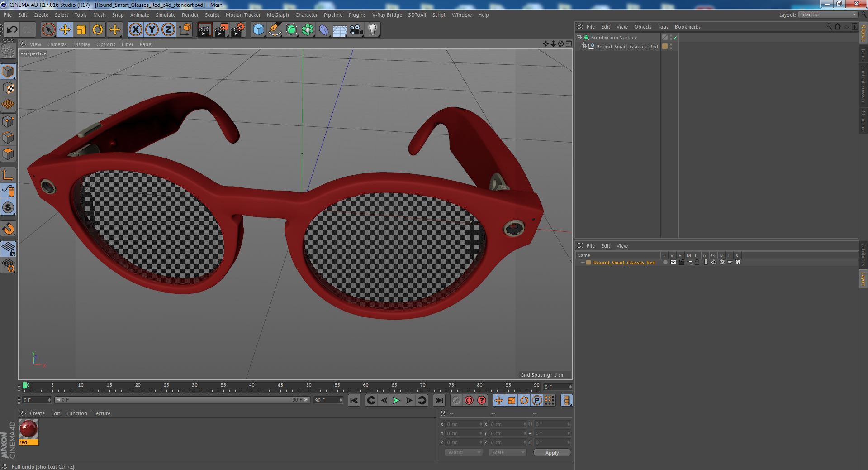Toggle Y axis lock
Screen dimensions: 868x470
[152, 30]
